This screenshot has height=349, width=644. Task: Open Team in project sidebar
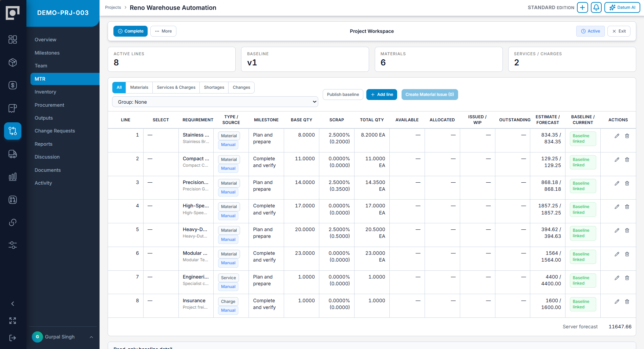coord(41,66)
